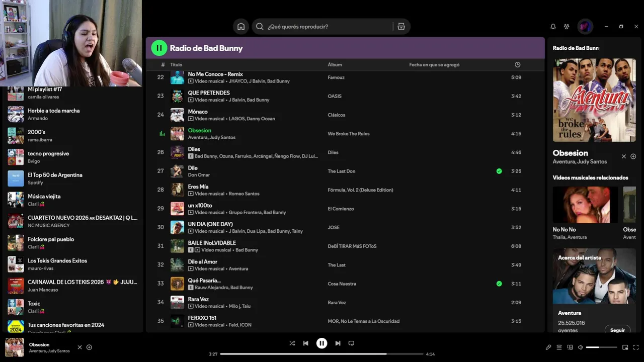
Task: Open the friend activity icon
Action: tap(567, 27)
